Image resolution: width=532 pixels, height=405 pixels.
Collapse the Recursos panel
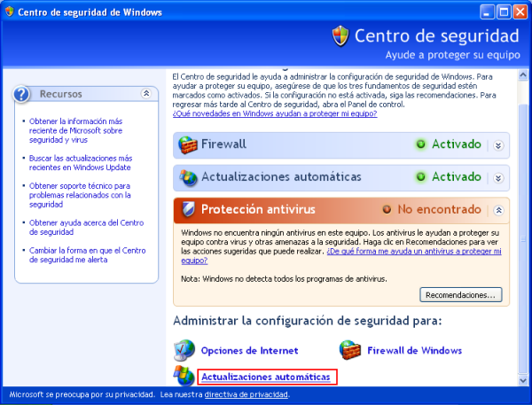pyautogui.click(x=145, y=93)
